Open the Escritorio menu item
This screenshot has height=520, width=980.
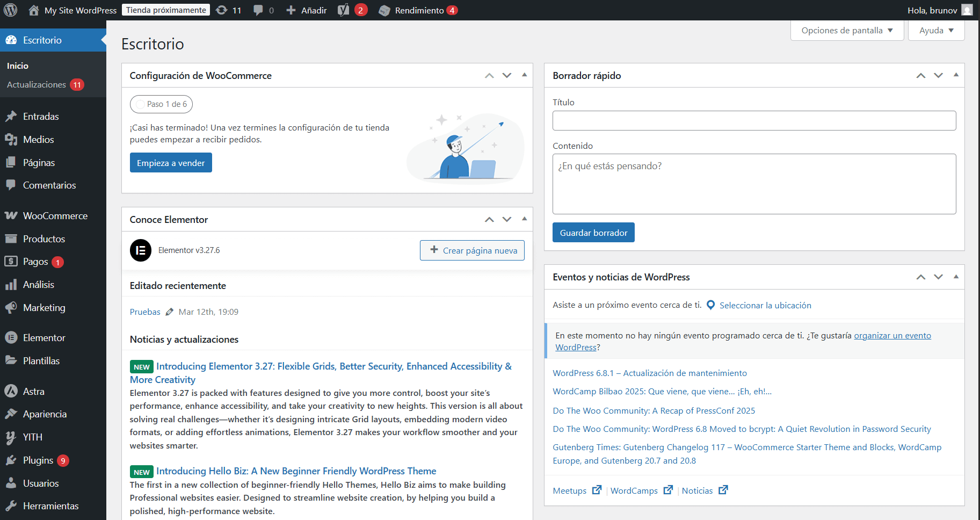pos(53,40)
